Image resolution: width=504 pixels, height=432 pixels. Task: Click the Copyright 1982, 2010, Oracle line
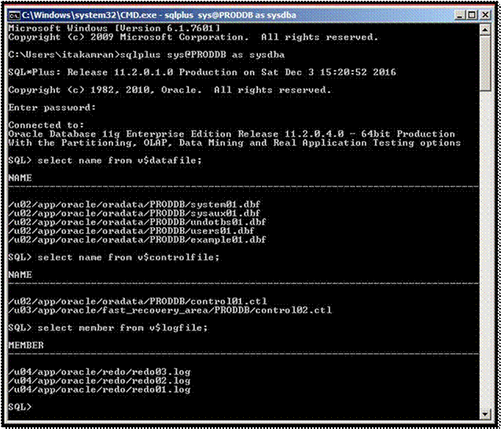(170, 90)
